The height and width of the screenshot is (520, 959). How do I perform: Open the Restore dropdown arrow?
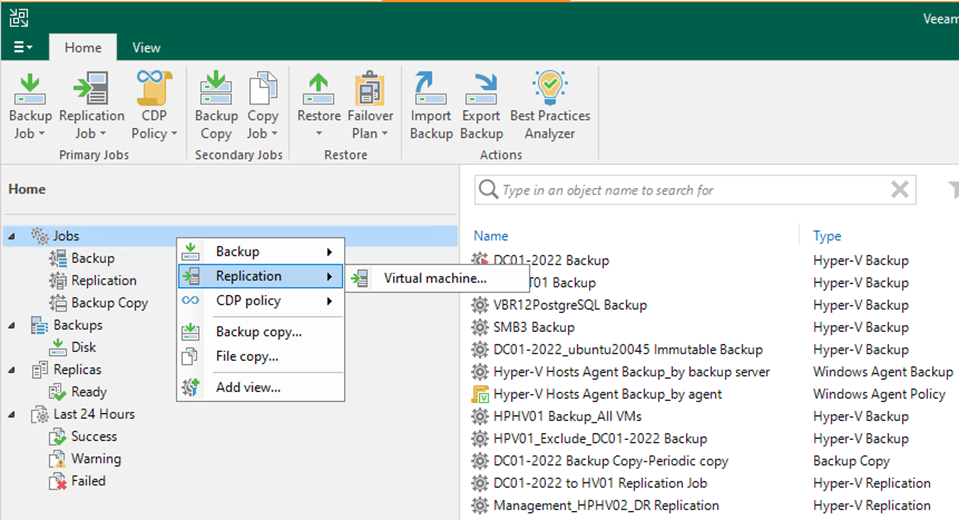[x=319, y=134]
